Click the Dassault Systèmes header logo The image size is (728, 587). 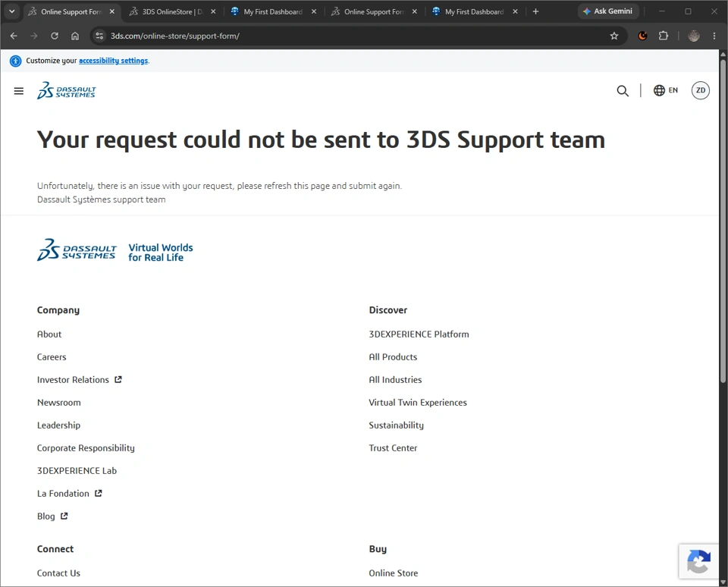[67, 90]
